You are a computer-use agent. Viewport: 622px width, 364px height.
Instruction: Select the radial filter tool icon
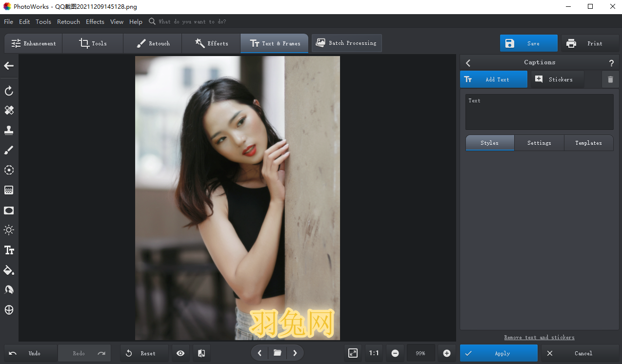click(9, 170)
